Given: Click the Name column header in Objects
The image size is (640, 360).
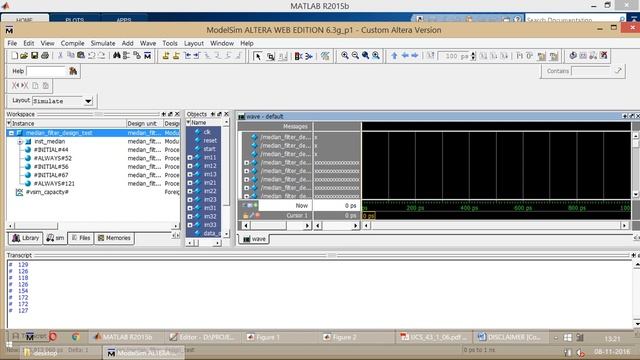Looking at the screenshot, I should 204,122.
